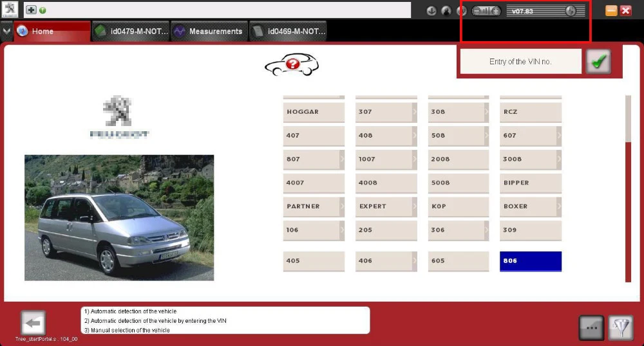Viewport: 644px width, 346px height.
Task: Expand the 408 model arrow
Action: (414, 136)
